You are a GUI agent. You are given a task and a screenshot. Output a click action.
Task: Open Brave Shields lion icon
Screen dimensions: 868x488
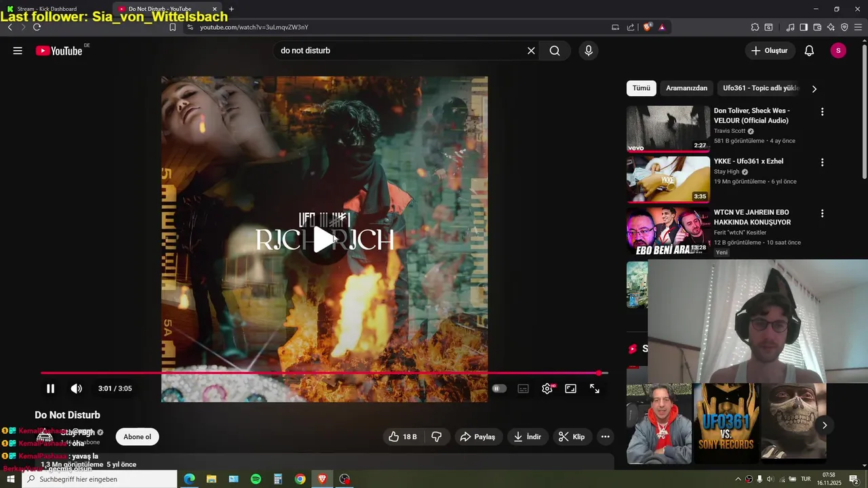point(648,27)
